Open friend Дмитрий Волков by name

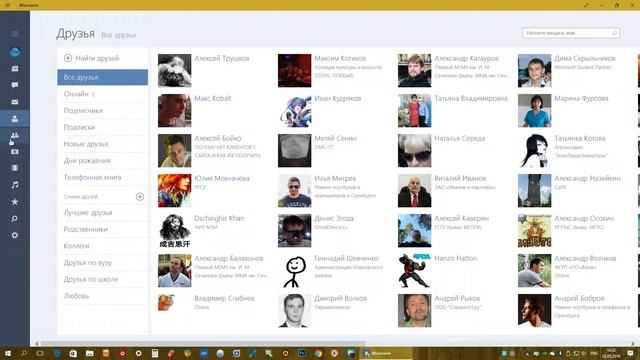tap(340, 298)
